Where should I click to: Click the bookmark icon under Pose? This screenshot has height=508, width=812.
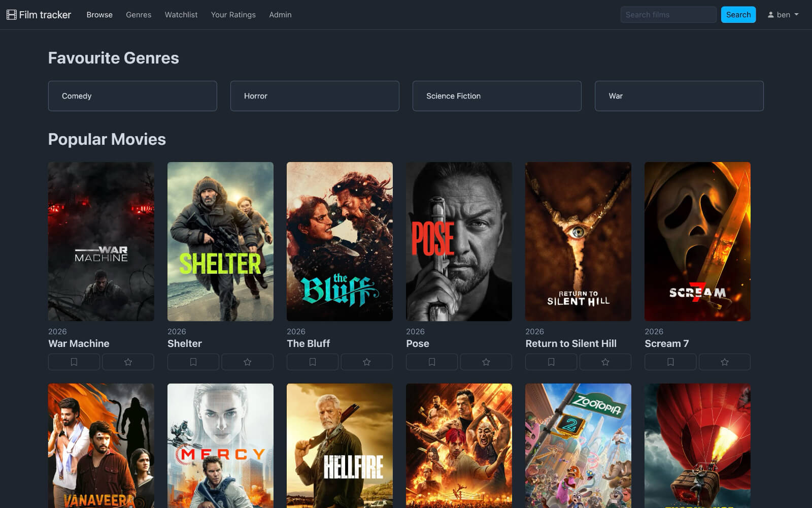pos(432,362)
